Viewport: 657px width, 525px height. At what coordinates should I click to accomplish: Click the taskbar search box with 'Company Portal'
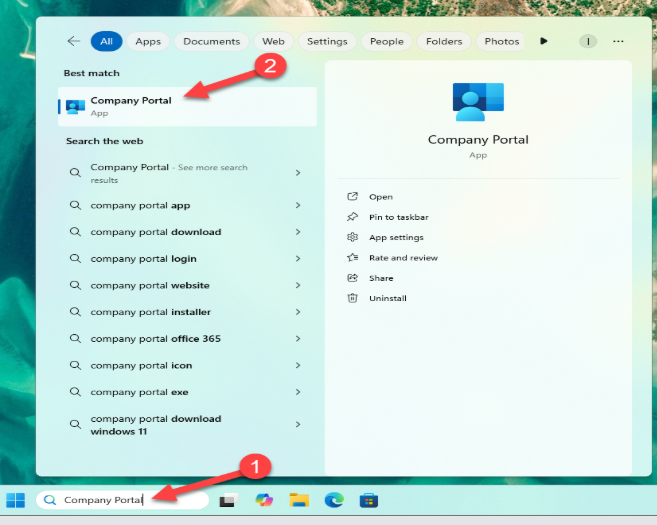click(122, 500)
